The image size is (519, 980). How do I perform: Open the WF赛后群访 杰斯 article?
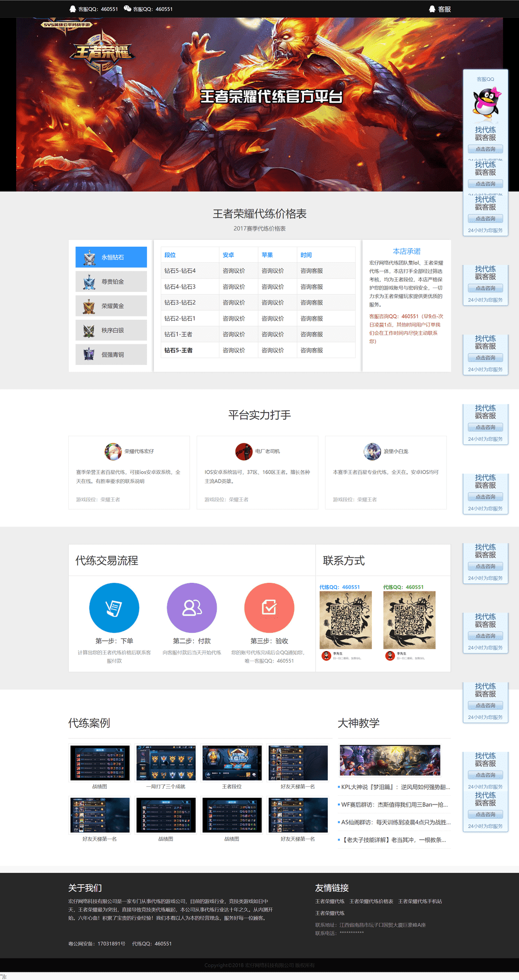(x=395, y=804)
